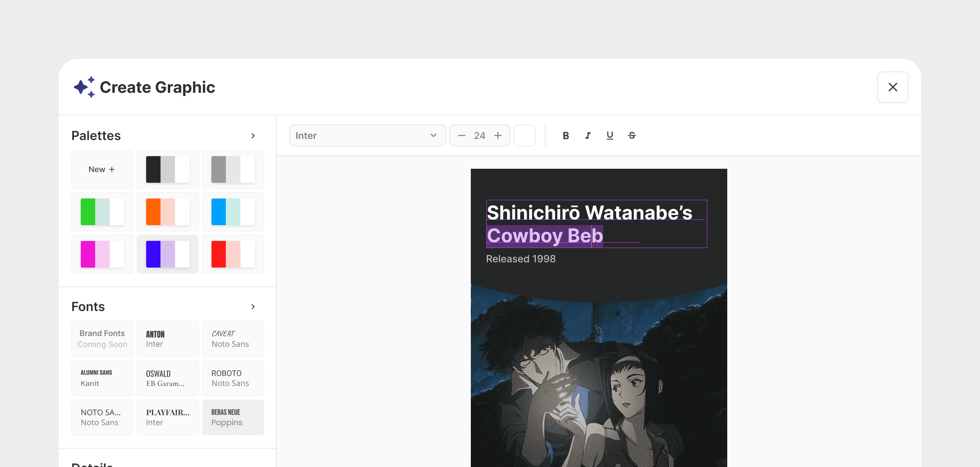The width and height of the screenshot is (980, 467).
Task: Toggle italic text style
Action: (588, 136)
